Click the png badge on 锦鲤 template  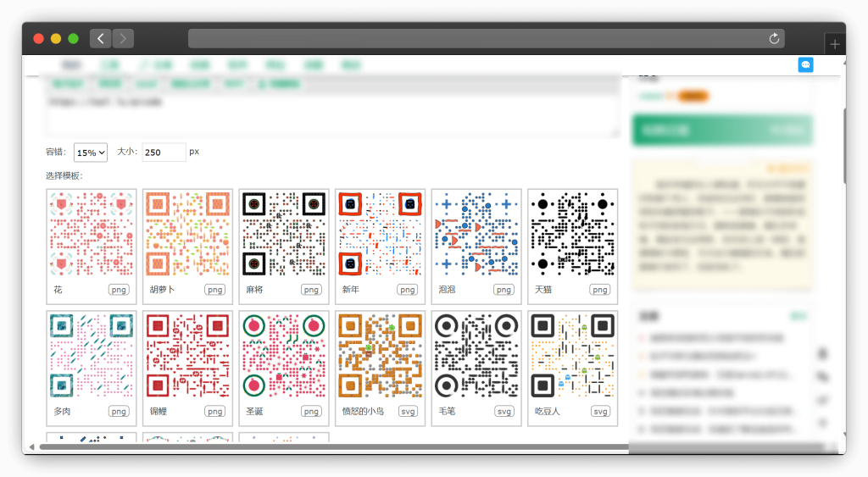coord(215,412)
